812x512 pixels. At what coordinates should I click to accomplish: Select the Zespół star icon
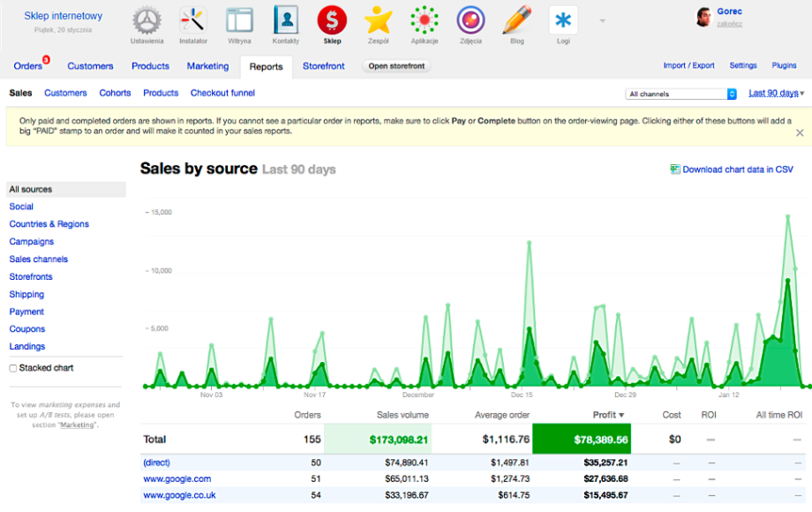[x=378, y=21]
